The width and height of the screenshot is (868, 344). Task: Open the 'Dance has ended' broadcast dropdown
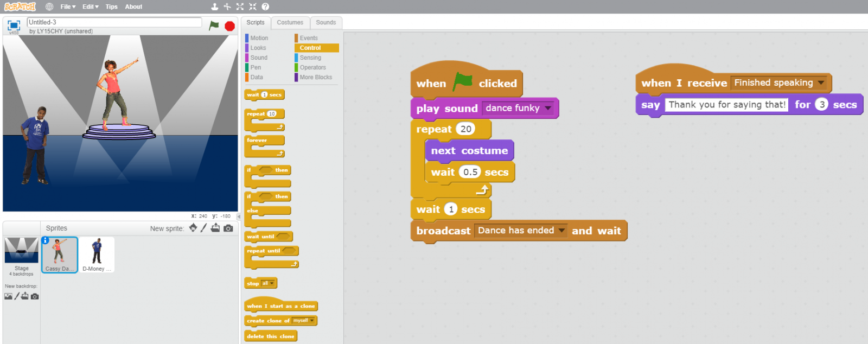pos(561,231)
